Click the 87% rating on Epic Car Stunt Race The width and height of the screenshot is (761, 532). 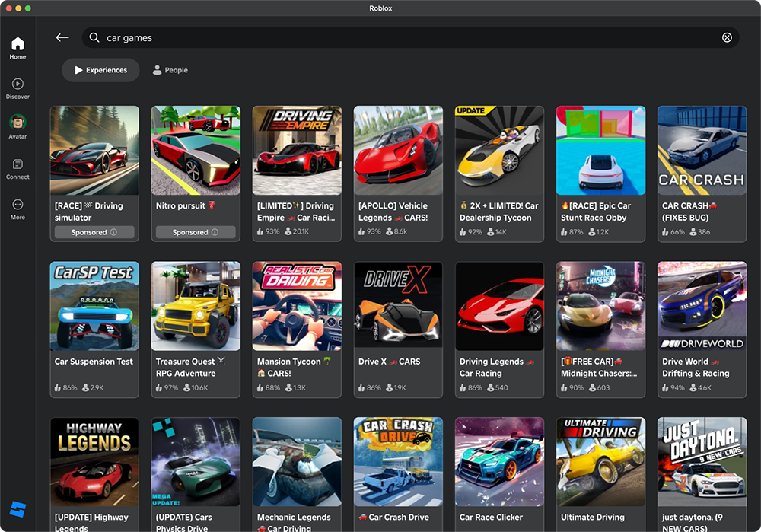coord(572,232)
